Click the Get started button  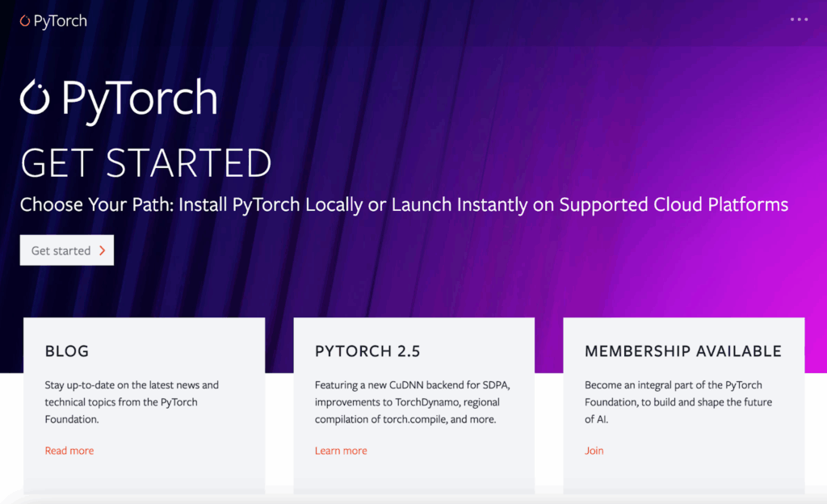pos(67,250)
